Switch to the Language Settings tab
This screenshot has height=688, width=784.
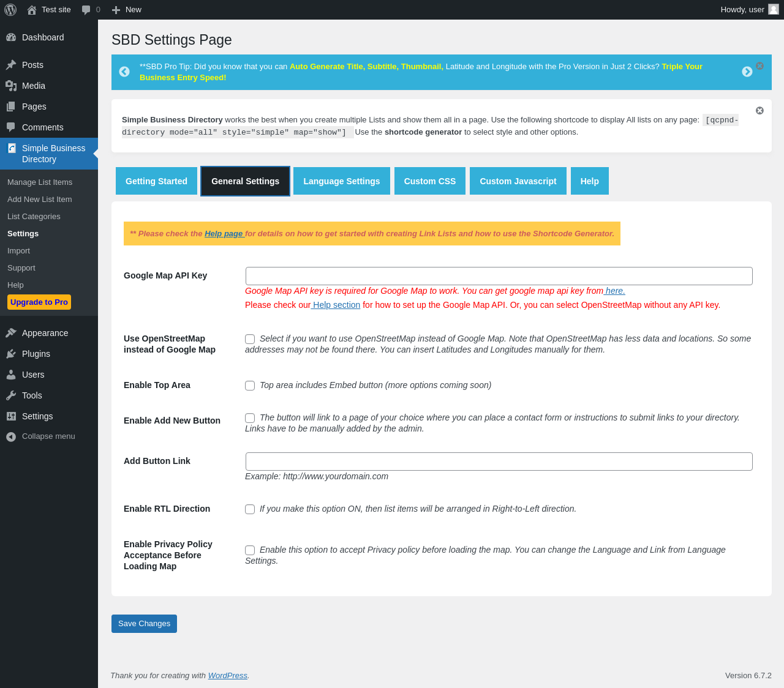[x=342, y=181]
